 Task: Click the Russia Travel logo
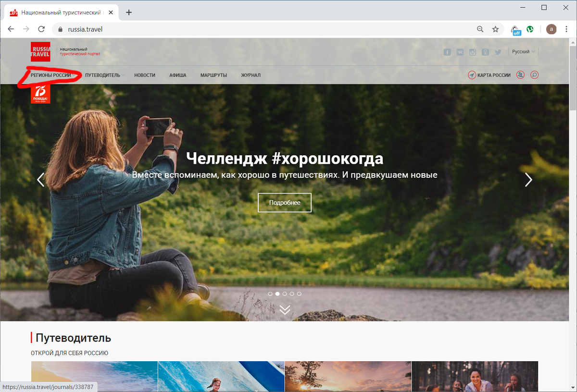[x=40, y=51]
